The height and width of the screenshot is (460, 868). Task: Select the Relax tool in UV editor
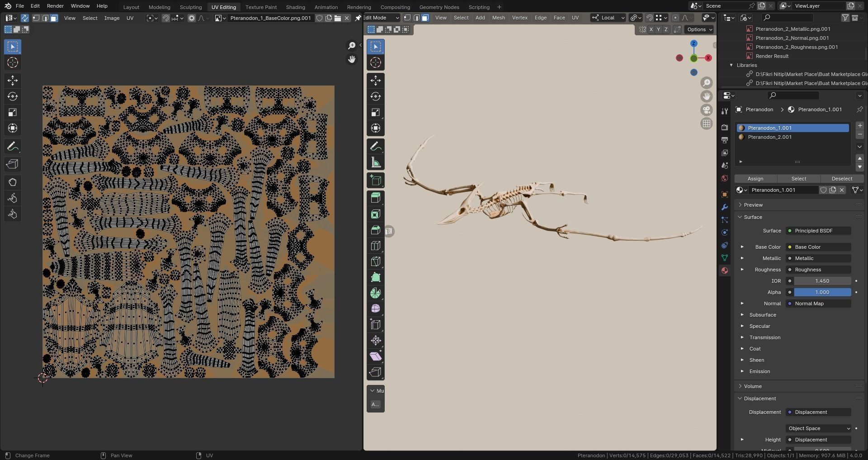(x=13, y=198)
